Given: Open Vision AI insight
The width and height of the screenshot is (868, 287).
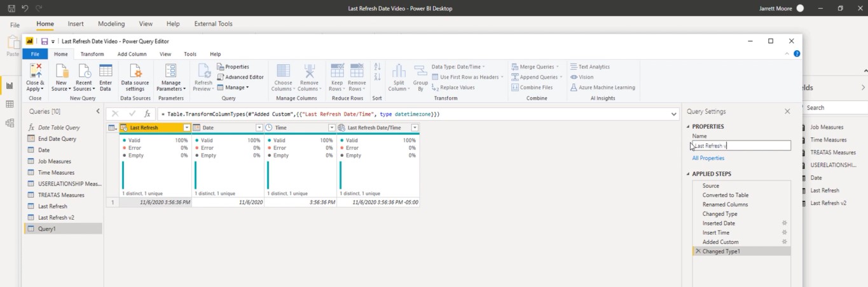Looking at the screenshot, I should 581,77.
